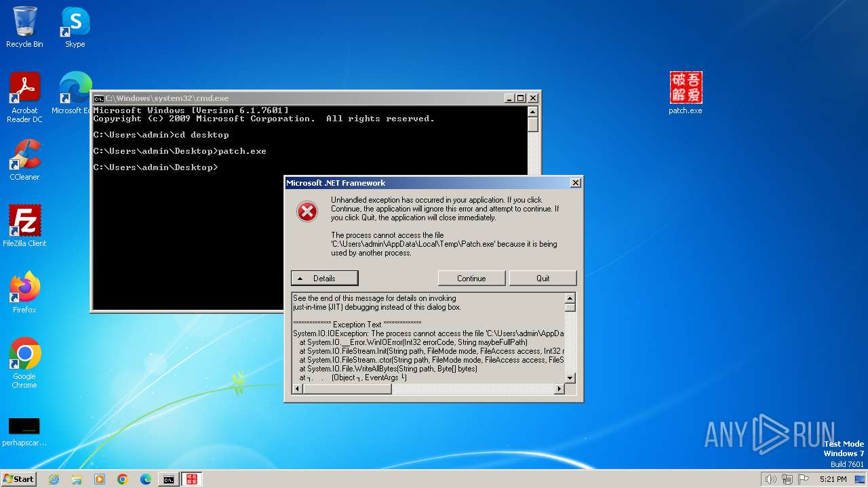Open the Action Center flag tray icon
868x488 pixels.
[803, 479]
